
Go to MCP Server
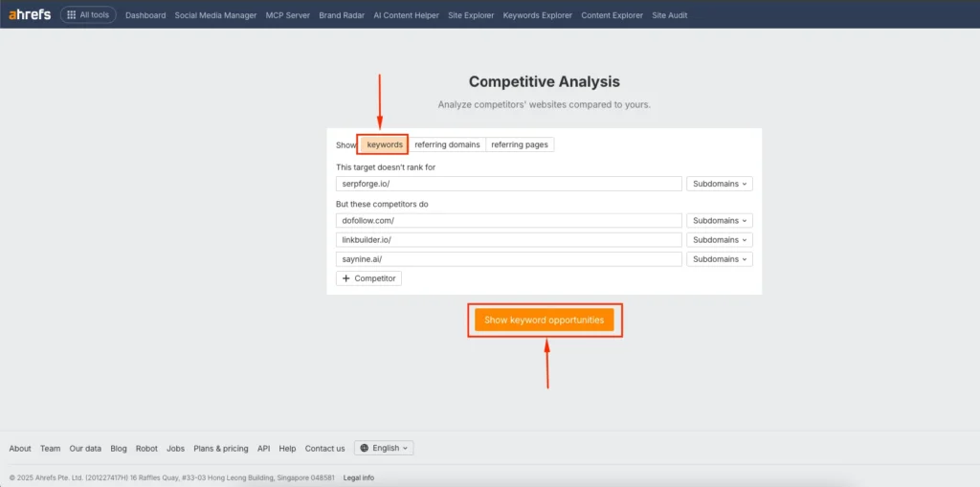coord(287,15)
